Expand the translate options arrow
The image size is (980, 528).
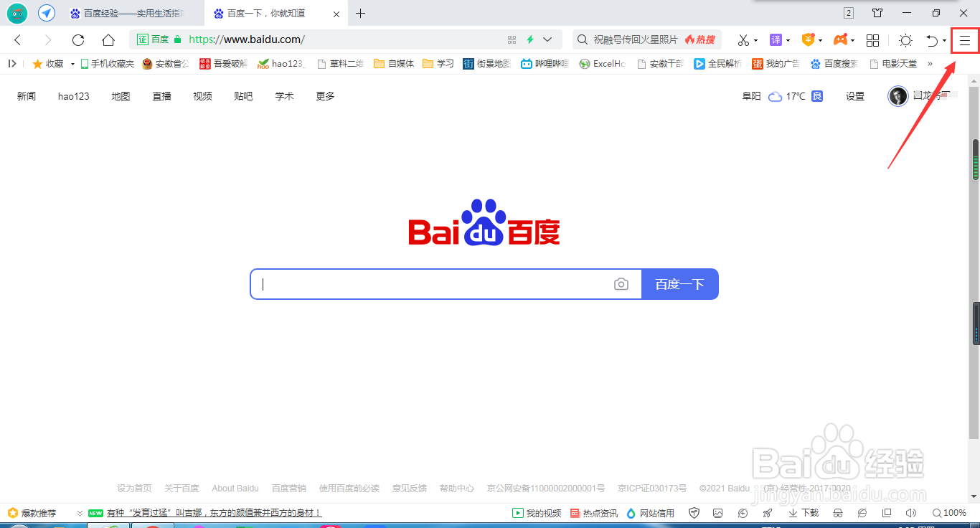[x=788, y=41]
